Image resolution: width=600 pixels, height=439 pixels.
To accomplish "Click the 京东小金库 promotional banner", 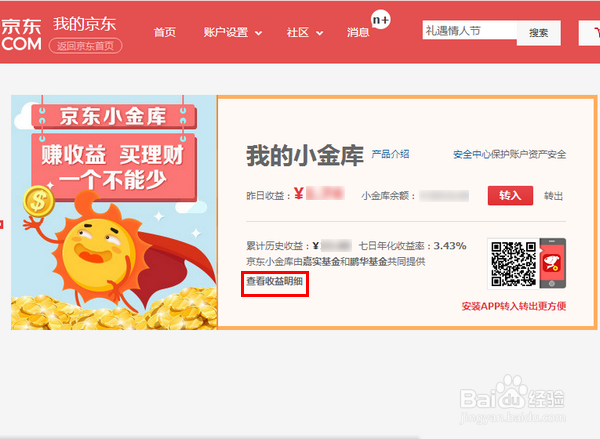I will coord(114,212).
